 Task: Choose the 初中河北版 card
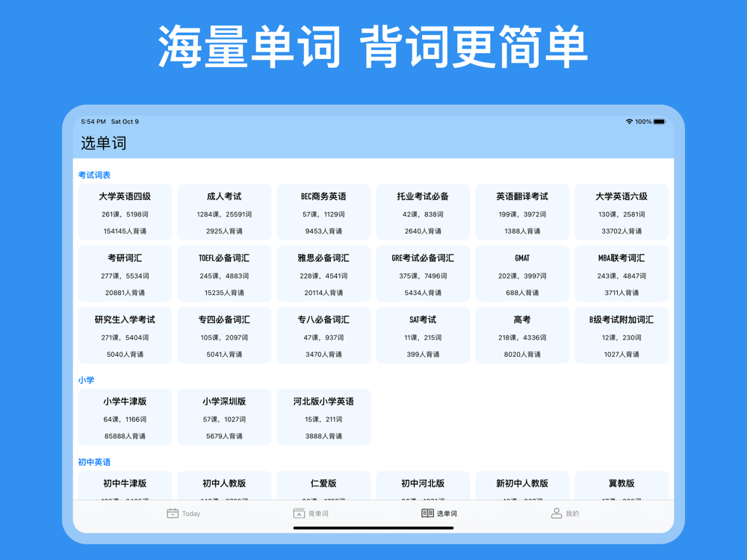pos(423,486)
